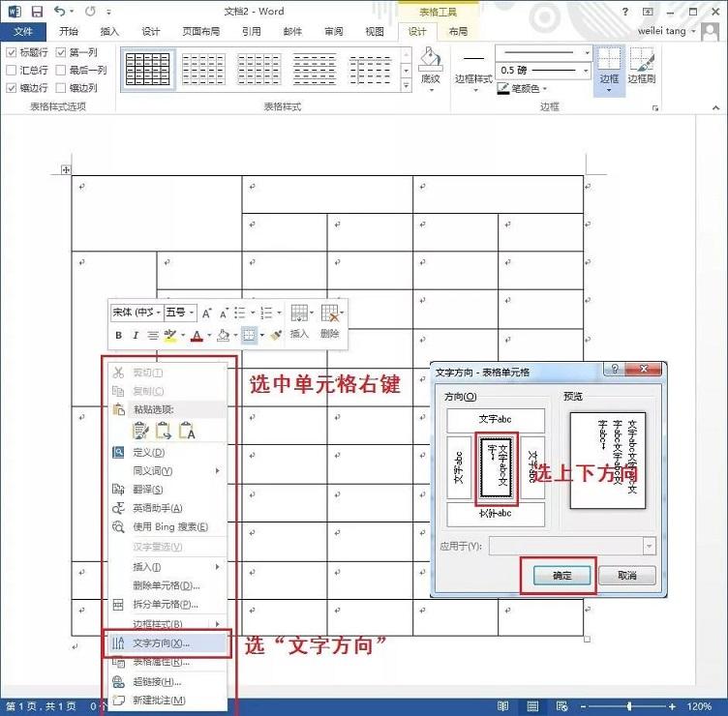Expand the table styles gallery more arrow
This screenshot has width=728, height=716.
tap(407, 85)
